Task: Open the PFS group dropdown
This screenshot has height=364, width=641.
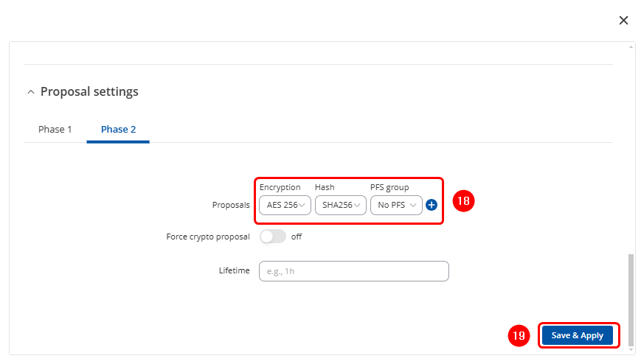Action: [x=397, y=205]
